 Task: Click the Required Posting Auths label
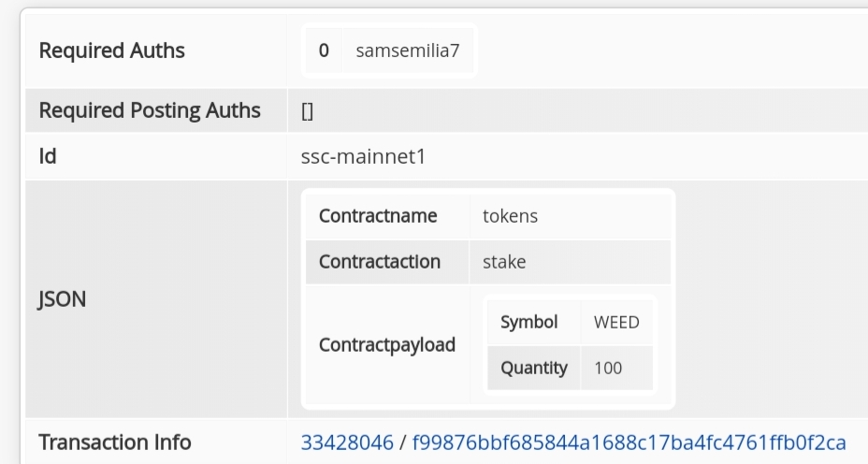click(150, 110)
